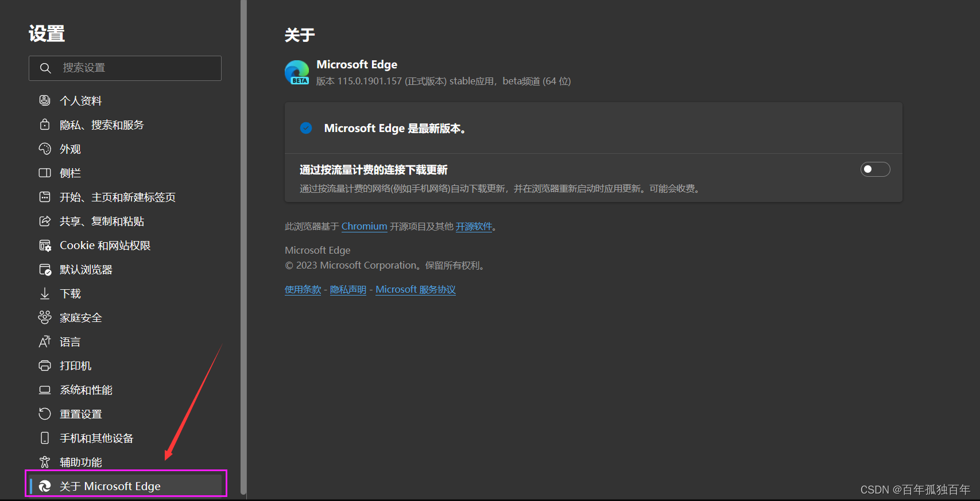The image size is (980, 501).
Task: Click the sidebar panel icon beside 侧栏
Action: click(45, 173)
